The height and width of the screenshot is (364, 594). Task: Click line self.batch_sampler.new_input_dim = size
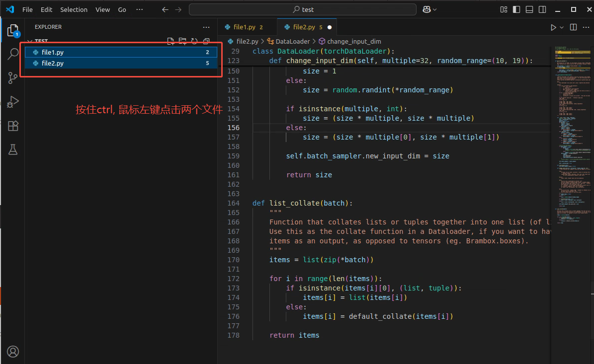tap(367, 156)
